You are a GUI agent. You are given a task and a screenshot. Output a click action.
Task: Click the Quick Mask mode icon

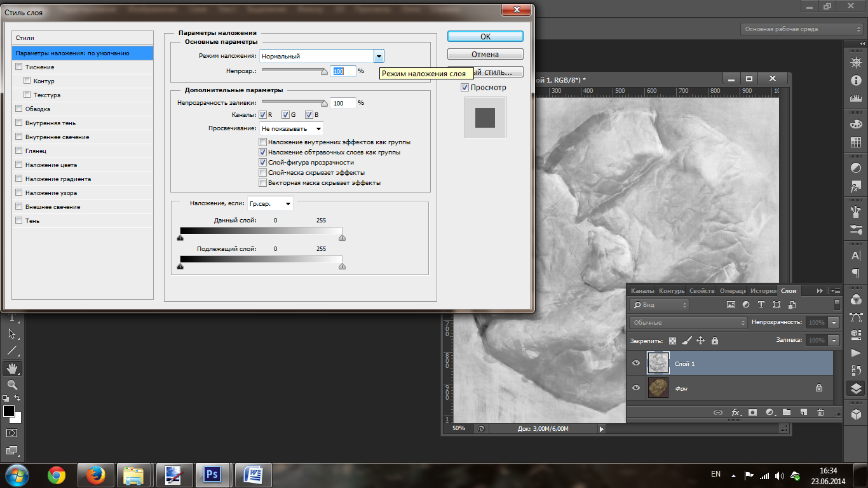pyautogui.click(x=12, y=433)
